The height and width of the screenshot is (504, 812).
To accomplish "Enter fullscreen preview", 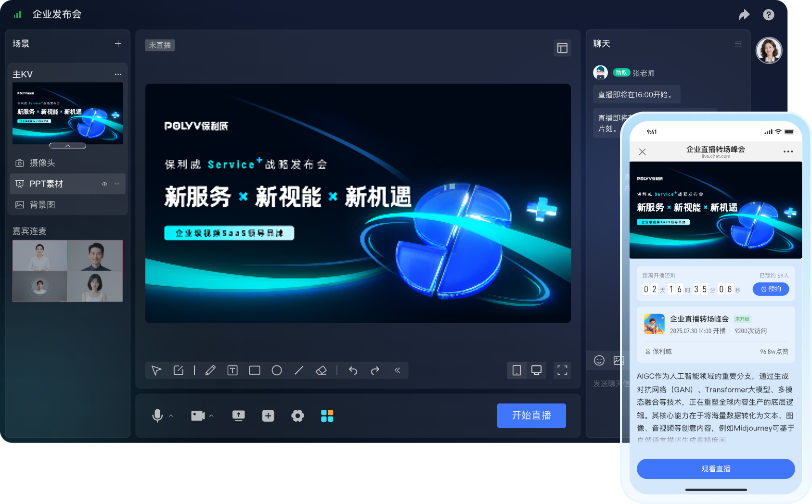I will (562, 370).
